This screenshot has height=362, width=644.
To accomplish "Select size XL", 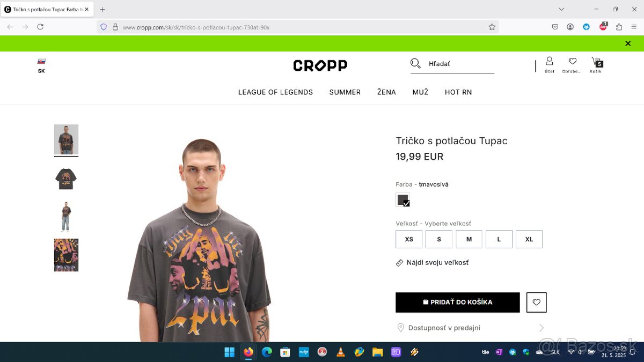I will pyautogui.click(x=529, y=239).
